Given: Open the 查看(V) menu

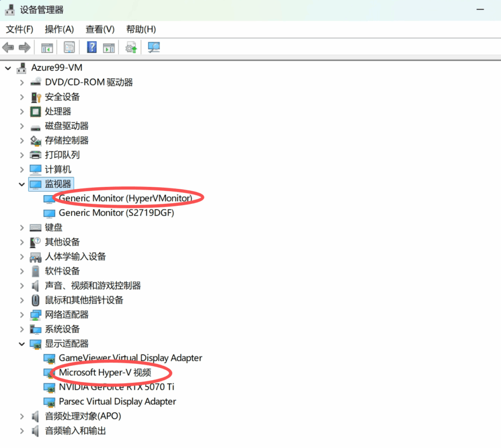Looking at the screenshot, I should [100, 29].
